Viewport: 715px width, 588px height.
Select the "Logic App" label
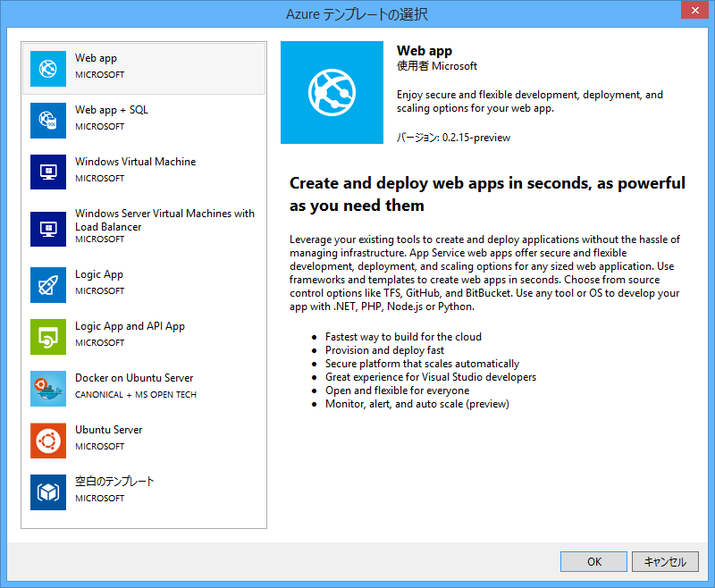click(x=99, y=274)
